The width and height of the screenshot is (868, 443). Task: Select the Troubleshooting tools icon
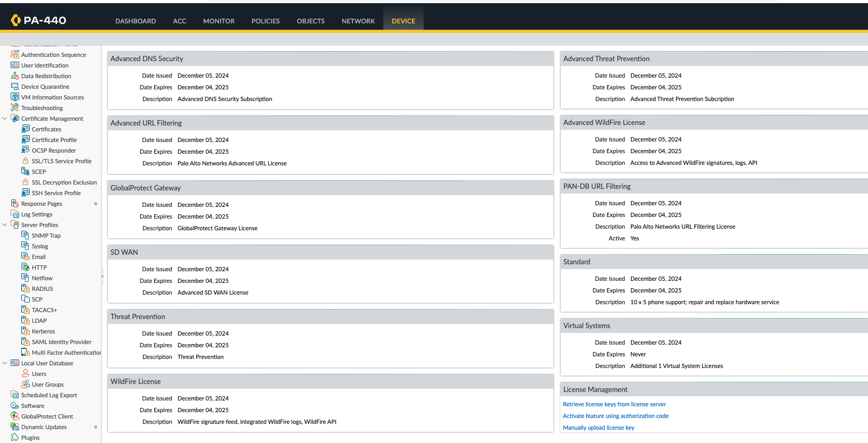coord(15,108)
